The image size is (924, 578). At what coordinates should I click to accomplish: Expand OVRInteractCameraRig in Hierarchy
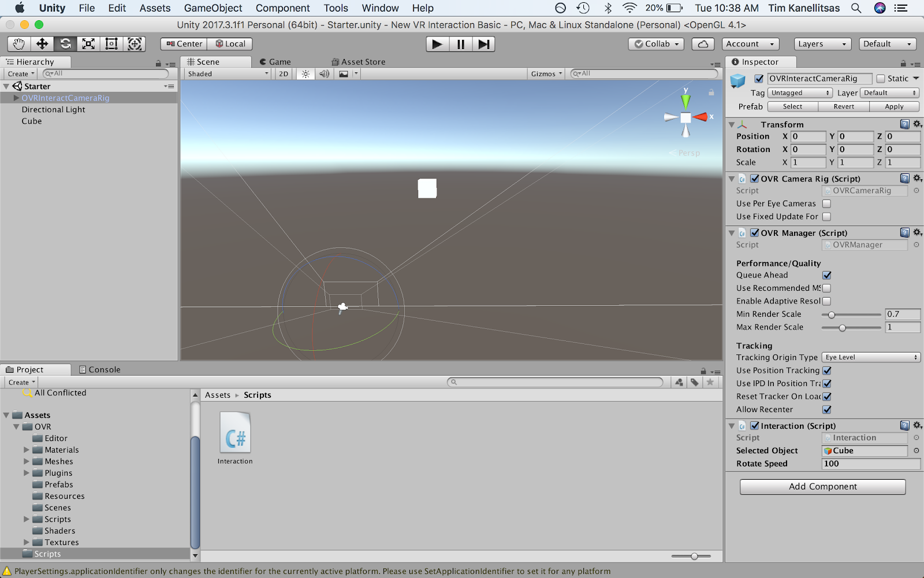coord(16,98)
